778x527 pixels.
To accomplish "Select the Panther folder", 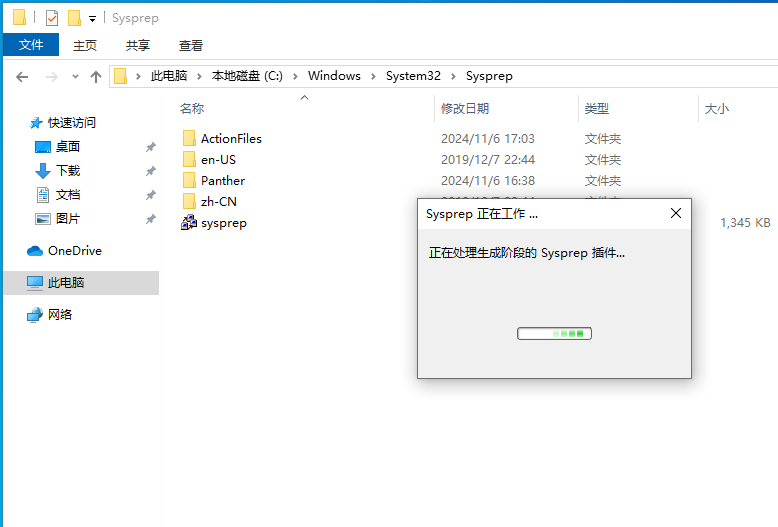I will coord(223,181).
